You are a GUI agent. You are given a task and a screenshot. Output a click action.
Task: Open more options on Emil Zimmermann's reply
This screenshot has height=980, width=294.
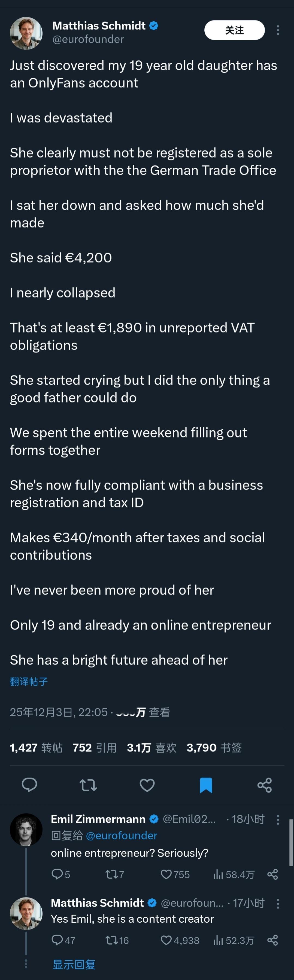click(x=278, y=819)
